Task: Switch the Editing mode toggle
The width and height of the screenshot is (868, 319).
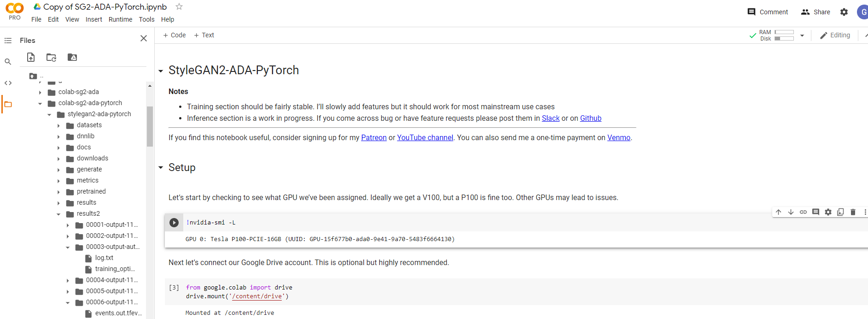Action: point(835,35)
